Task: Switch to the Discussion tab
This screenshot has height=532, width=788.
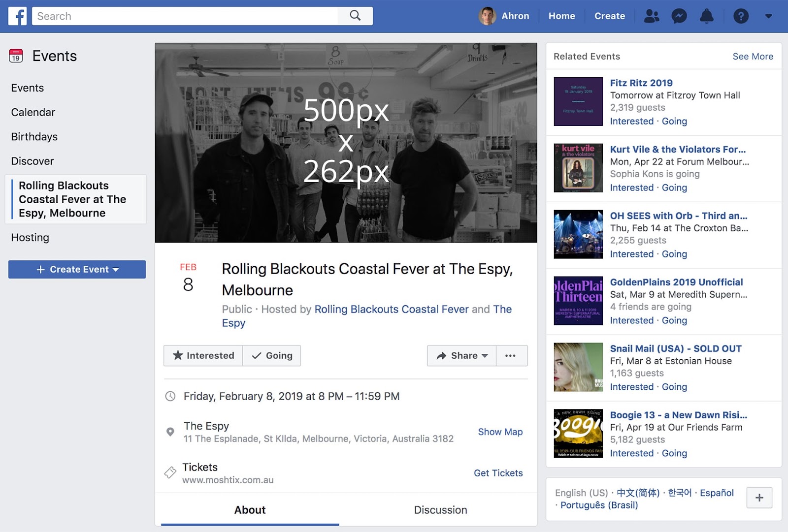Action: click(x=440, y=510)
